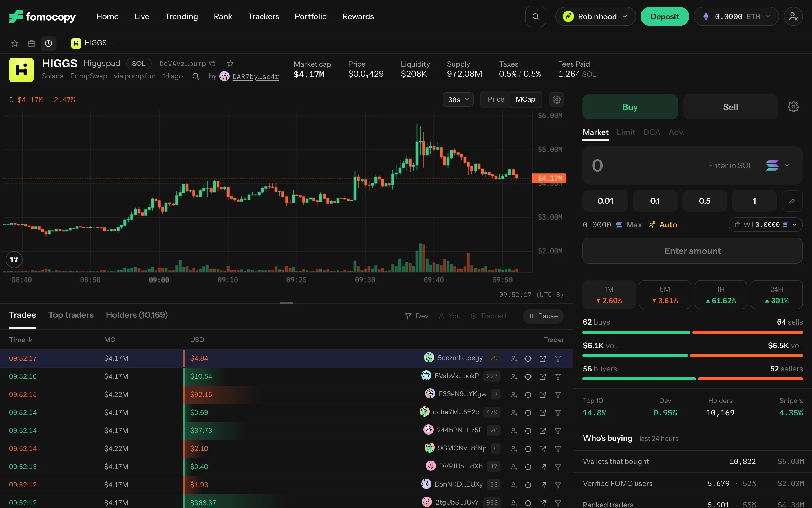Copy the DoVAVz...pump contract address
The width and height of the screenshot is (812, 508).
click(x=212, y=63)
